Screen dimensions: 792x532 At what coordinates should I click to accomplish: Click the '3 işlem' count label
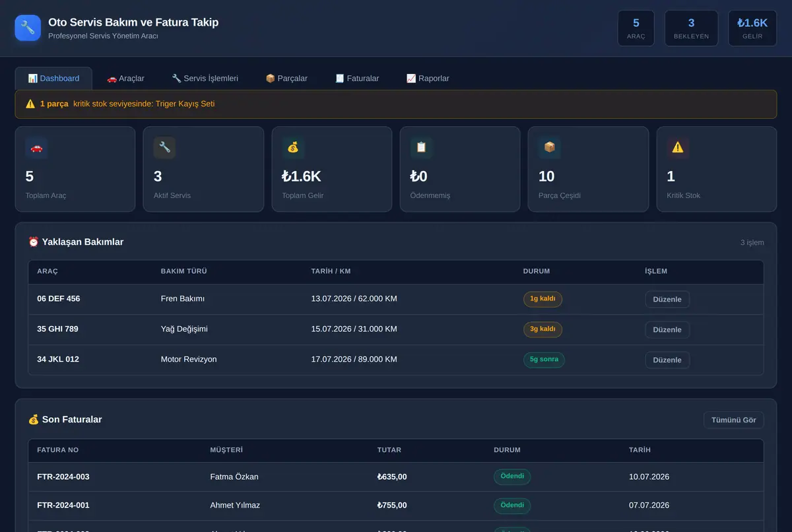pyautogui.click(x=752, y=242)
